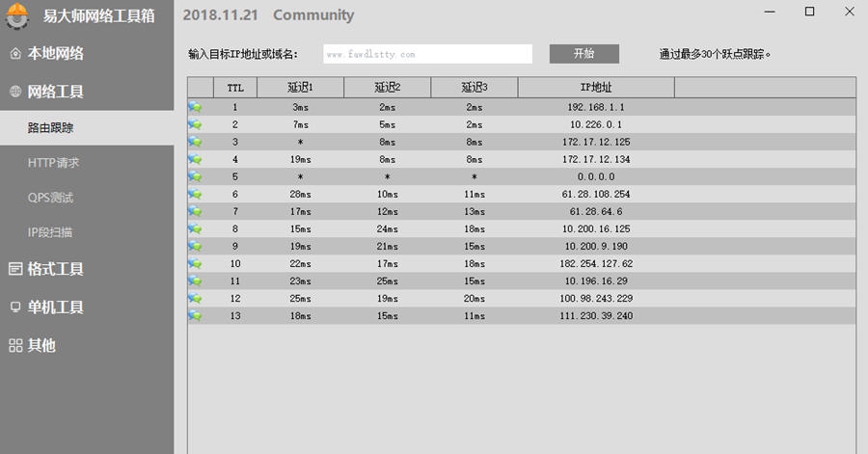Select the row with IP 61.28.108.254
Viewport: 868px width, 454px height.
pyautogui.click(x=521, y=194)
